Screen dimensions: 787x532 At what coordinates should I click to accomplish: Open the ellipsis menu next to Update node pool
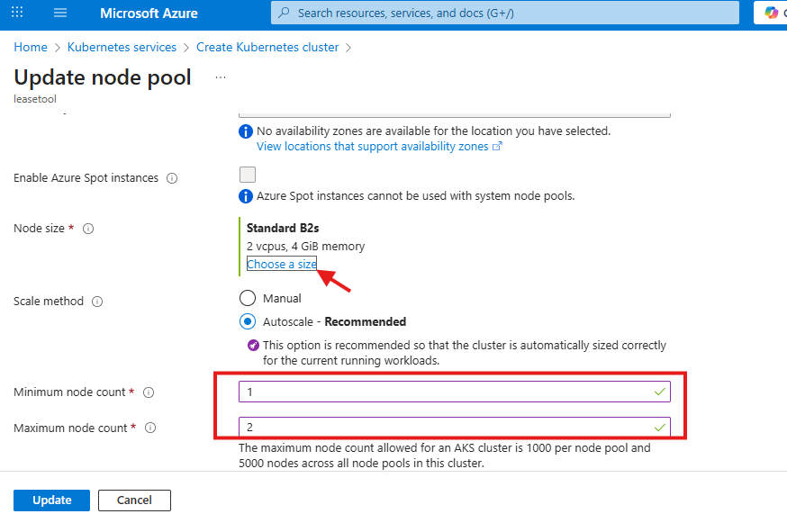(x=219, y=79)
